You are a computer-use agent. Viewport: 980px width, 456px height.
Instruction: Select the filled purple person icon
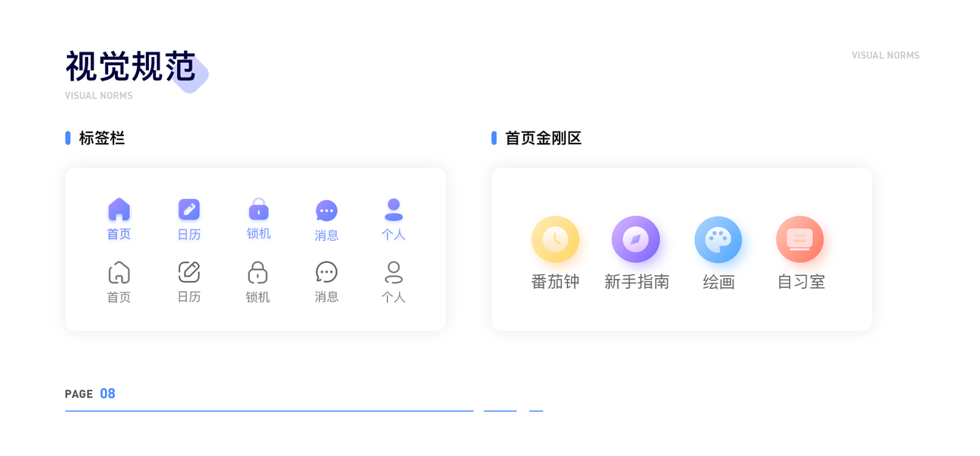(393, 209)
